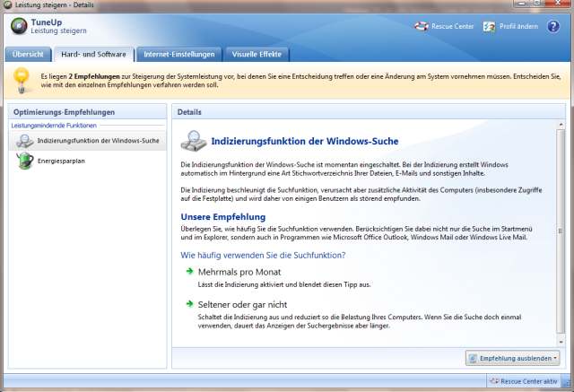Click the Empfehlung ausblenden button

[x=512, y=358]
